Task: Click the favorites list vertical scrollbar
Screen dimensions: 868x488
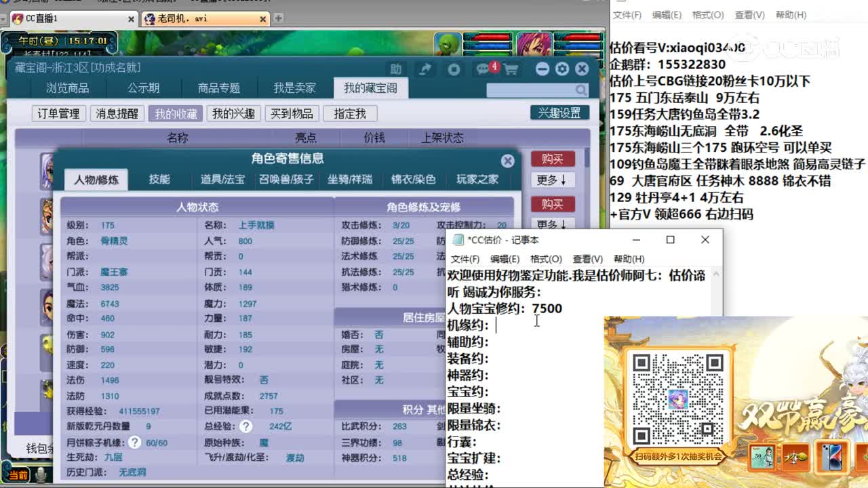Action: click(587, 159)
